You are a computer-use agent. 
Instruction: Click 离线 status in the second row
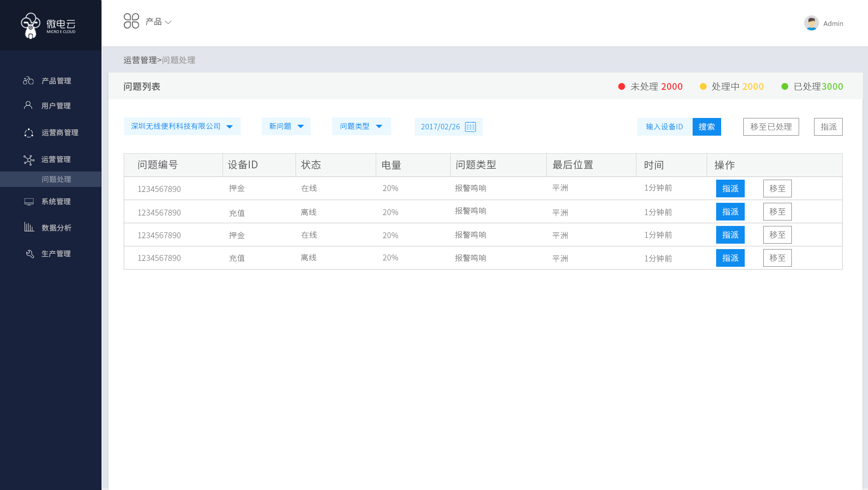pyautogui.click(x=309, y=212)
